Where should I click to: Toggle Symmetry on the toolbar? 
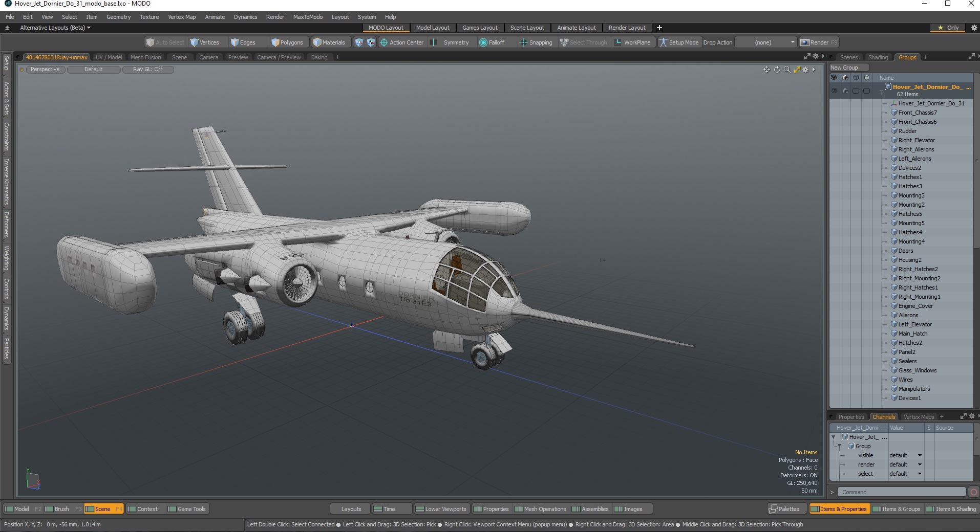450,42
